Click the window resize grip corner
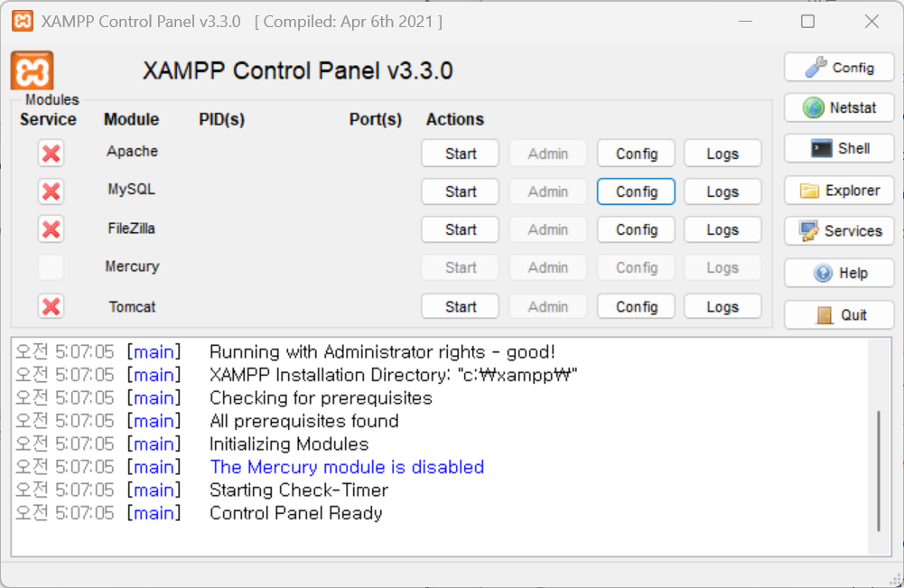The image size is (904, 588). (x=896, y=581)
